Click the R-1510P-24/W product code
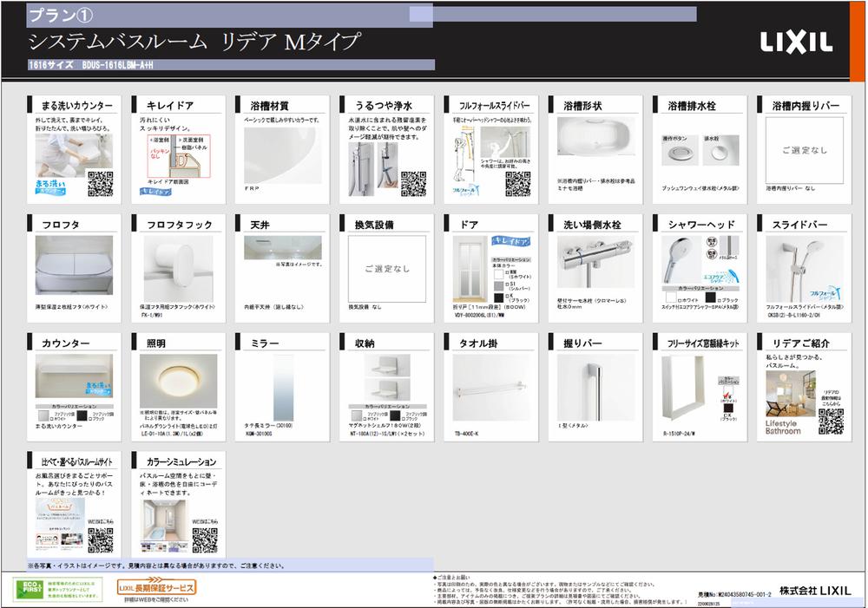The width and height of the screenshot is (868, 608). (x=679, y=434)
